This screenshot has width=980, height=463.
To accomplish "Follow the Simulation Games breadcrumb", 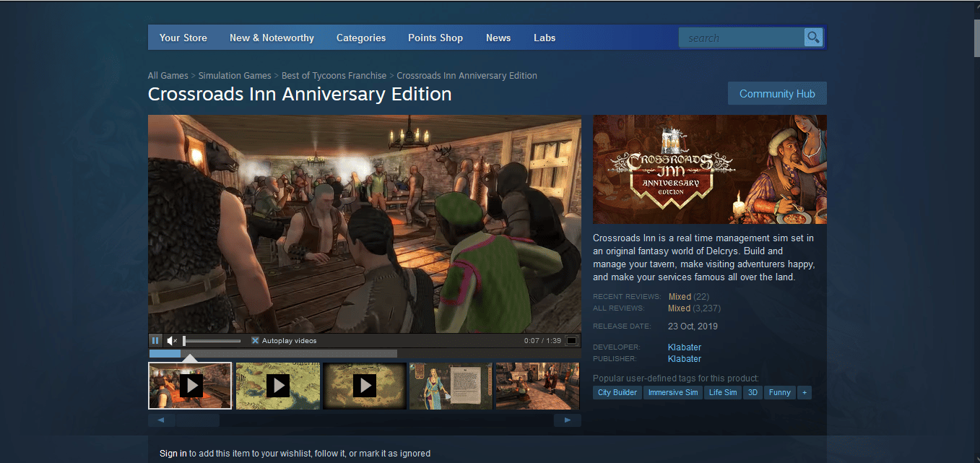I will point(235,76).
